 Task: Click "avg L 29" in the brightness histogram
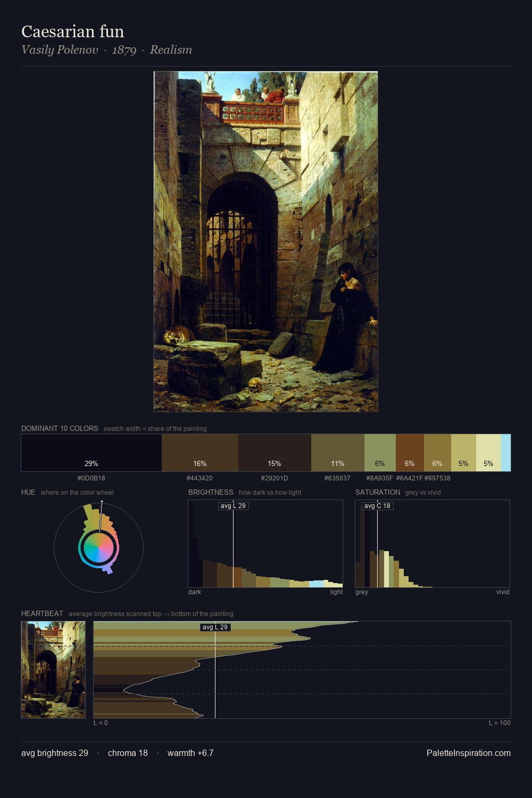(x=233, y=506)
